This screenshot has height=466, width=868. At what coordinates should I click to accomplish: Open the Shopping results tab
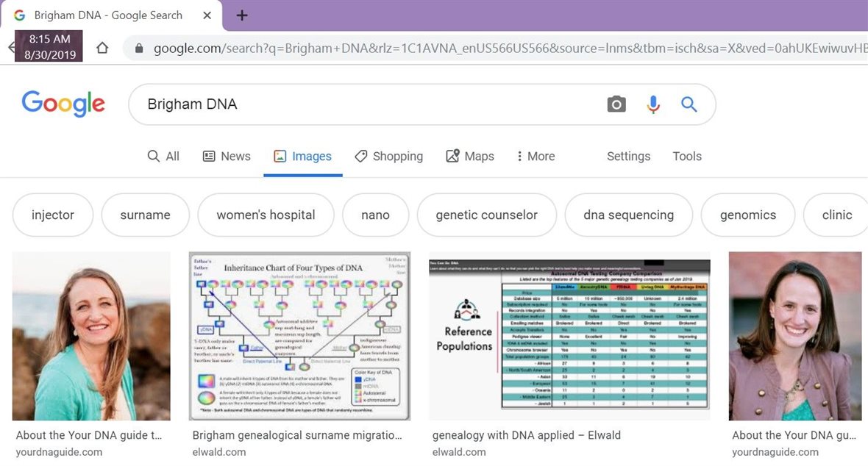388,156
